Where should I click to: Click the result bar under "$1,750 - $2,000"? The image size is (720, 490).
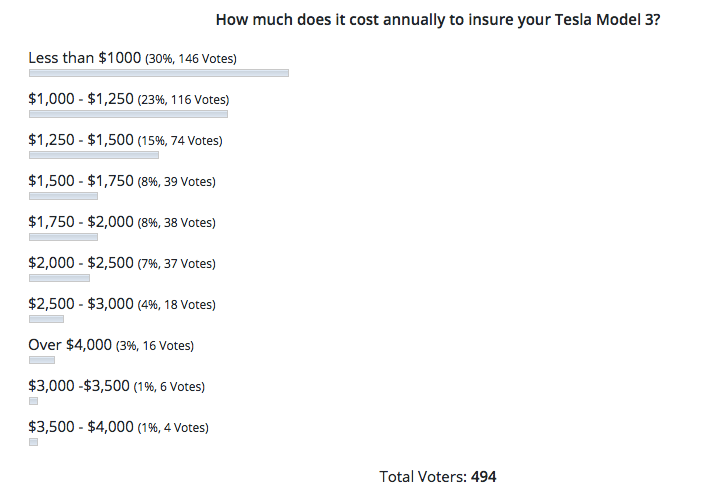[x=63, y=237]
